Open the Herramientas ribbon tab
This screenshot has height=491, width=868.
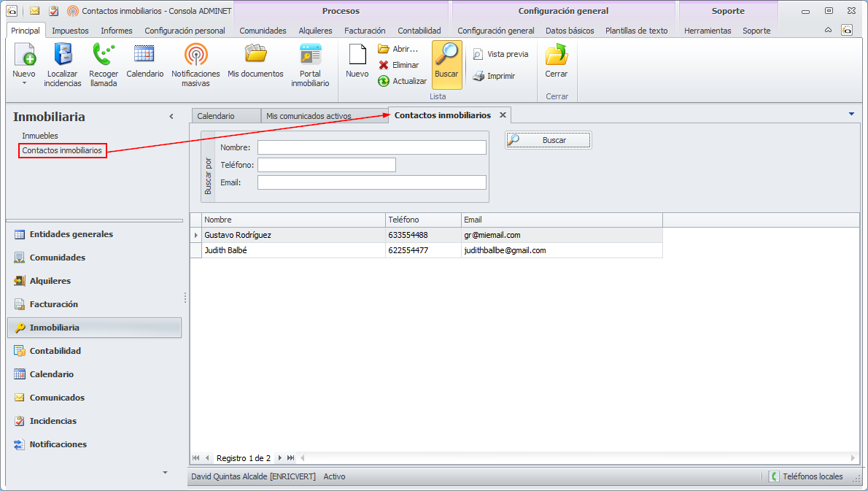[x=708, y=31]
